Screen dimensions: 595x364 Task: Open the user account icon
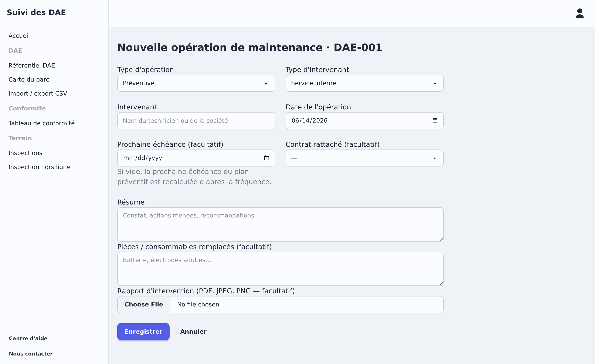tap(579, 14)
